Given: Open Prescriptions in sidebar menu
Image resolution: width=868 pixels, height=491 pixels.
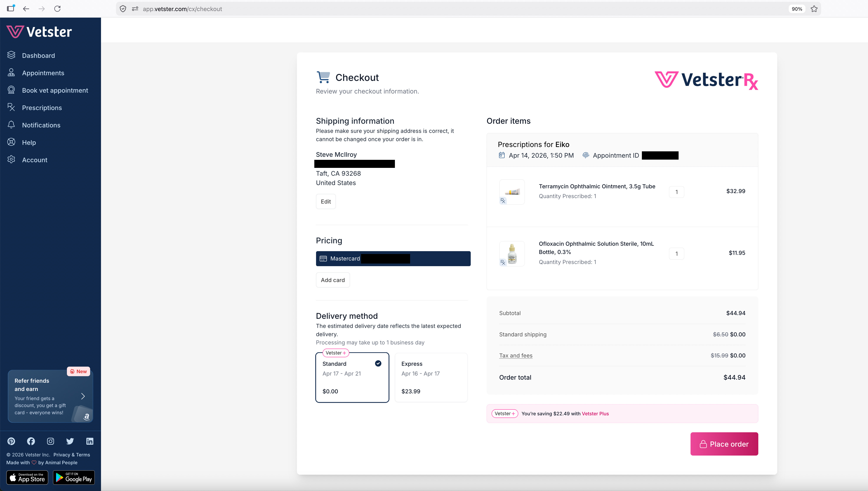Looking at the screenshot, I should 42,108.
